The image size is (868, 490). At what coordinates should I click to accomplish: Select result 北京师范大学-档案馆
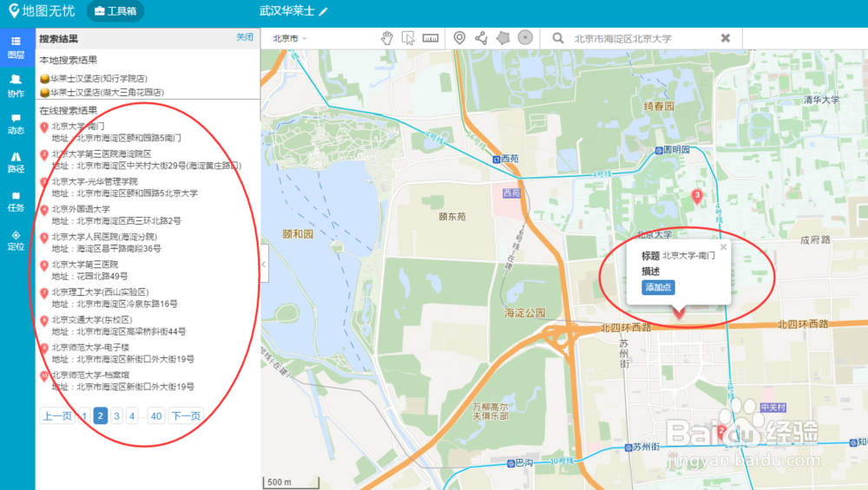pyautogui.click(x=90, y=375)
